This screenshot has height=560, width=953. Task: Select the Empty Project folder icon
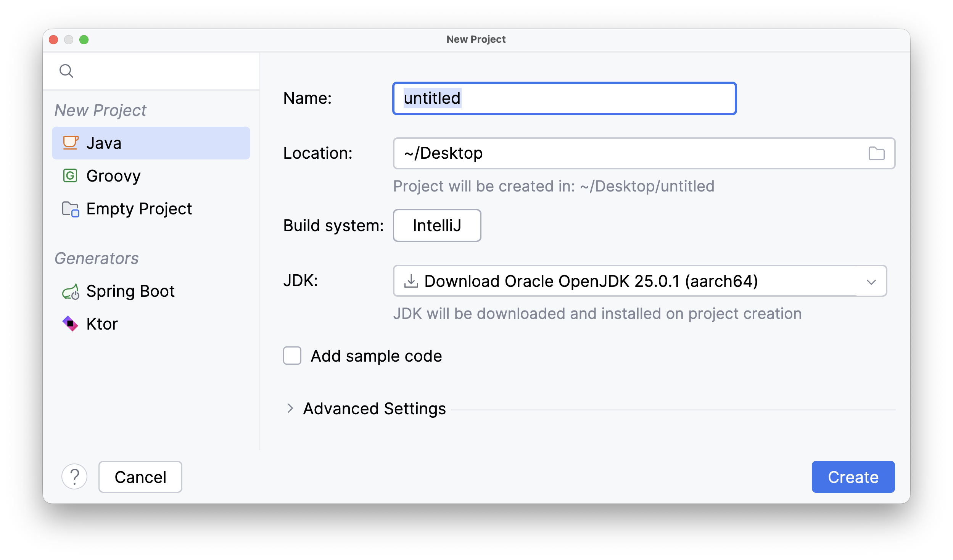click(71, 209)
